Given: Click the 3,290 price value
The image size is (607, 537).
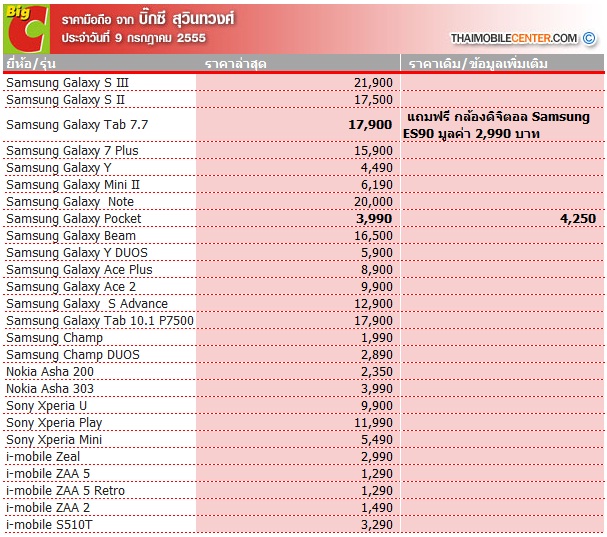Looking at the screenshot, I should pos(377,525).
